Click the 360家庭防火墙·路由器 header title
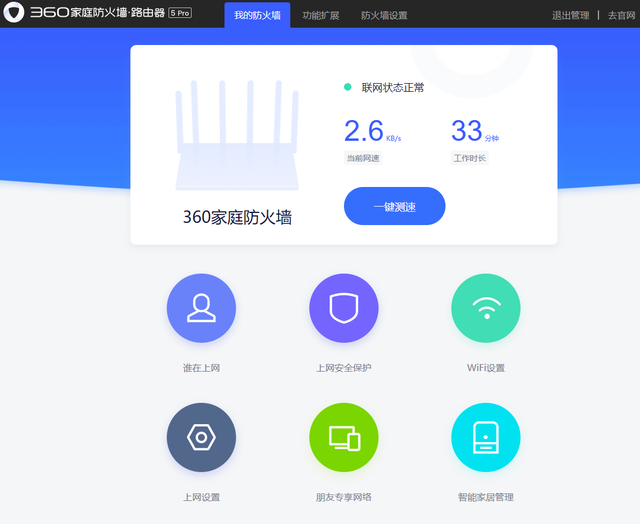The width and height of the screenshot is (640, 524). 98,12
